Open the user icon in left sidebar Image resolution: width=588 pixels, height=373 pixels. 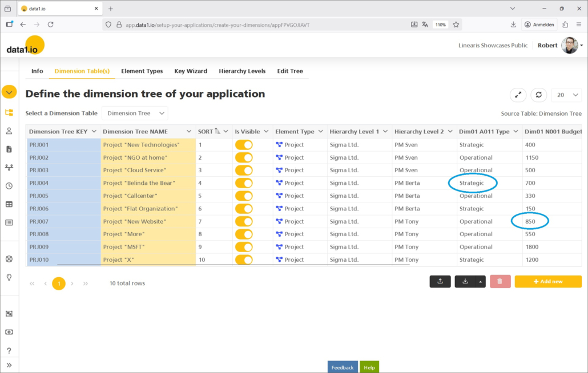click(x=9, y=131)
